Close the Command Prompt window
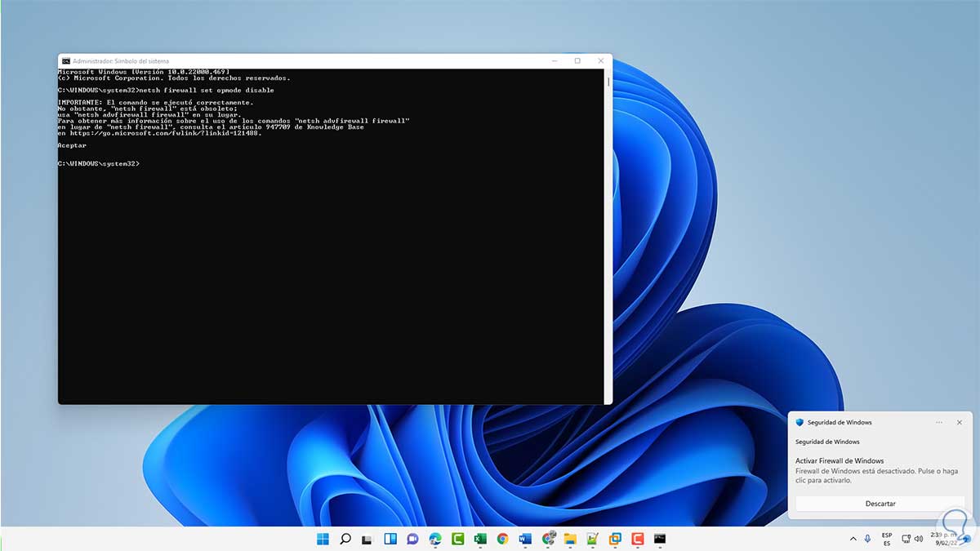The height and width of the screenshot is (551, 980). click(x=601, y=60)
